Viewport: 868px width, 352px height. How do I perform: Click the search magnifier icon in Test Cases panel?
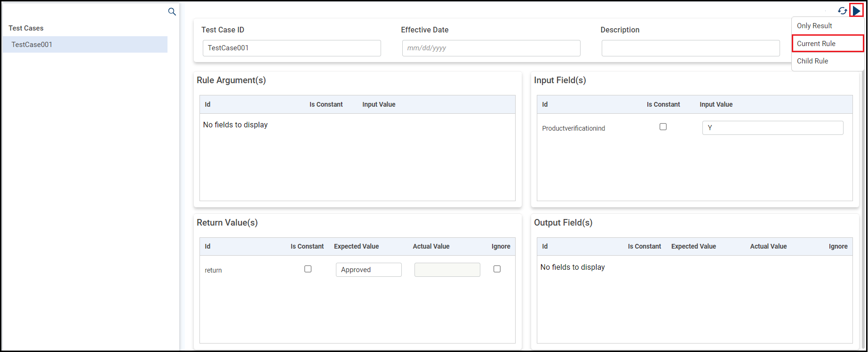pos(172,12)
